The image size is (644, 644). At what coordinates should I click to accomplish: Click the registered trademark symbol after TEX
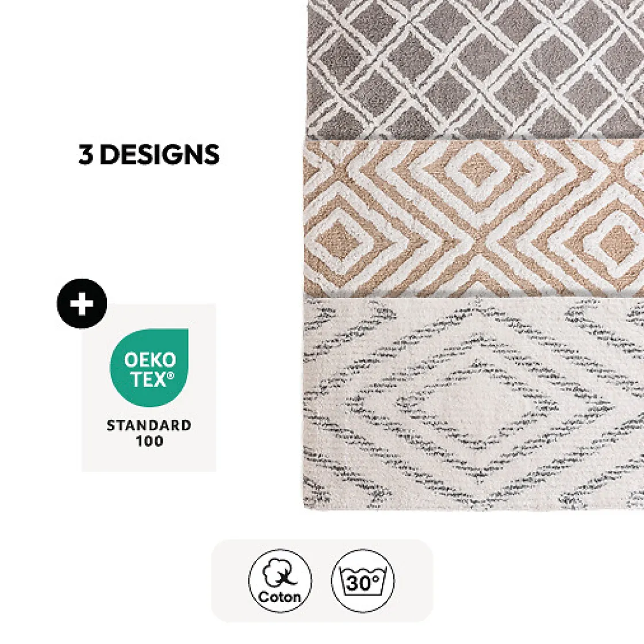click(x=170, y=375)
